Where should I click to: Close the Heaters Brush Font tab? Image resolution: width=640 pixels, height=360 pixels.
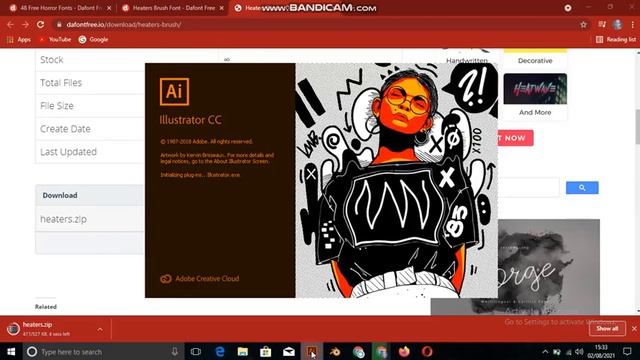click(222, 8)
